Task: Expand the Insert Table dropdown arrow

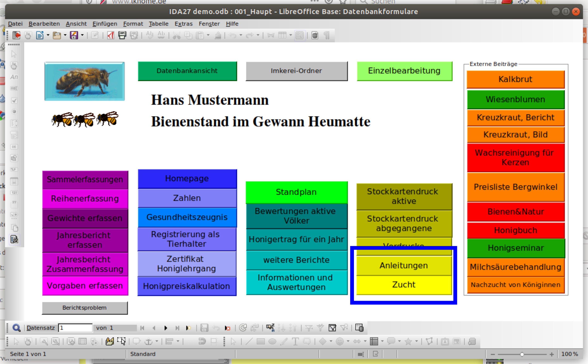Action: click(x=291, y=35)
